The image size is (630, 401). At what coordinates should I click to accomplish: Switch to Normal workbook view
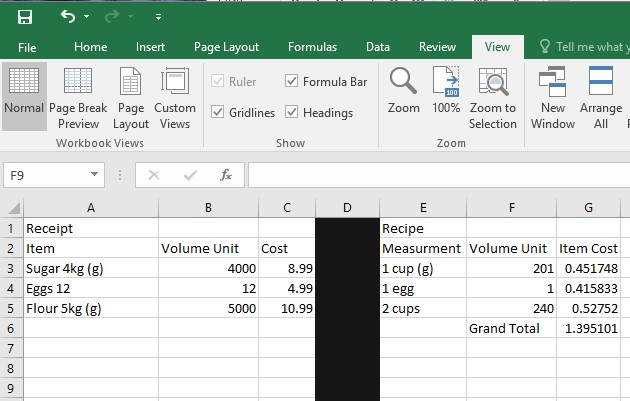coord(24,96)
